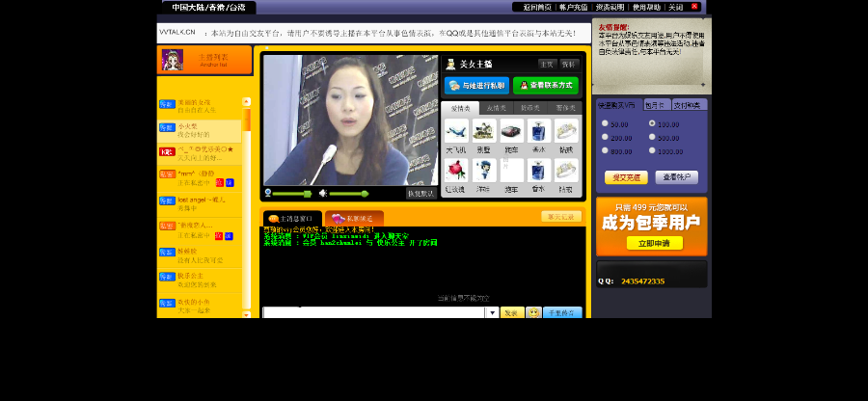
Task: Click the chat message input field
Action: click(x=374, y=313)
